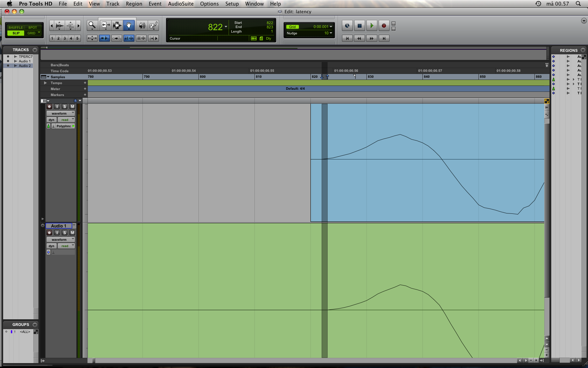The height and width of the screenshot is (368, 588).
Task: Select Audio 2 in track list
Action: click(25, 66)
